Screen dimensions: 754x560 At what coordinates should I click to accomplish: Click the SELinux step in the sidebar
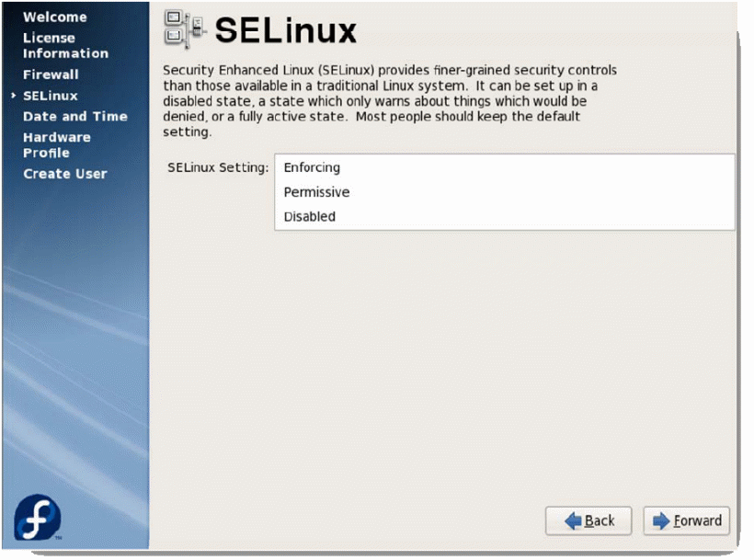51,96
